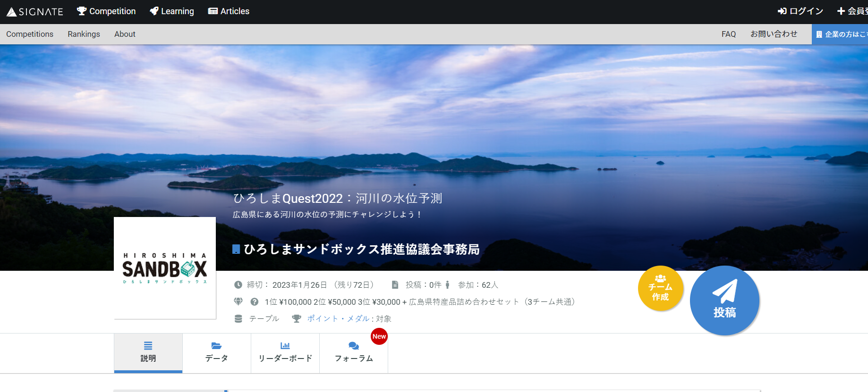Click the blue 企業の方はこちら button
This screenshot has height=392, width=868.
pos(840,34)
